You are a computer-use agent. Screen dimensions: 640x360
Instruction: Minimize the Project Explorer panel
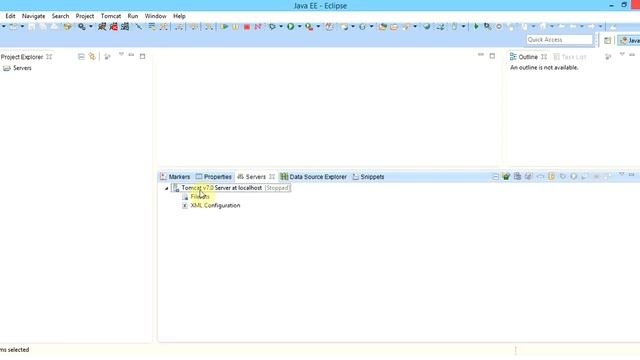(x=131, y=55)
